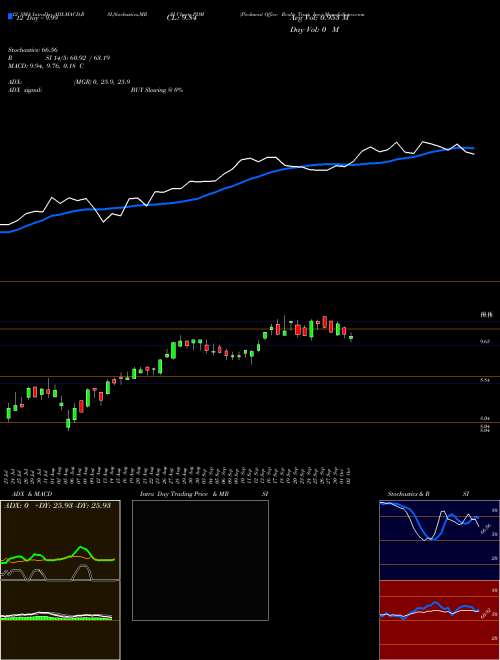Click the blue 12 Day legend square

[x=10, y=16]
